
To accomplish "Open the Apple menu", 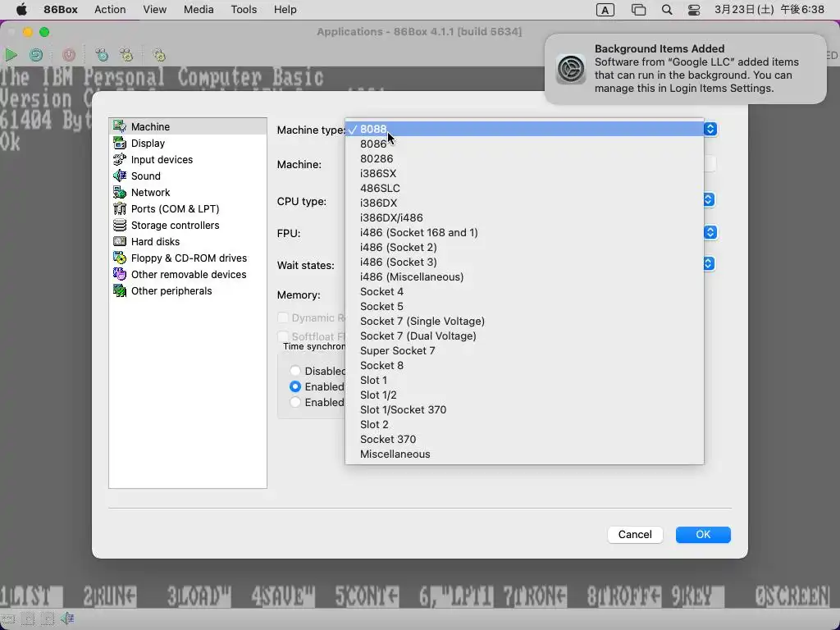I will click(x=21, y=10).
